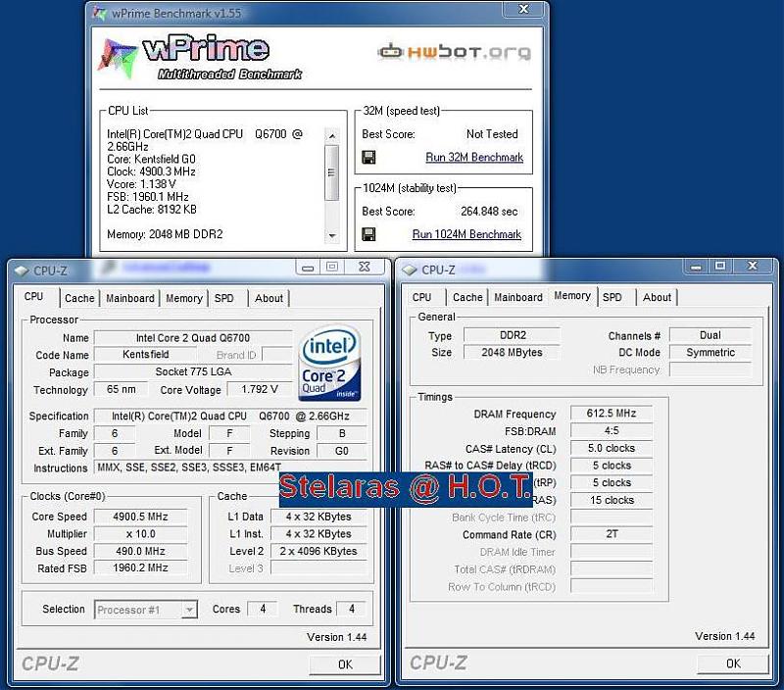Click the Revision G0 field
This screenshot has height=690, width=784.
pyautogui.click(x=341, y=451)
